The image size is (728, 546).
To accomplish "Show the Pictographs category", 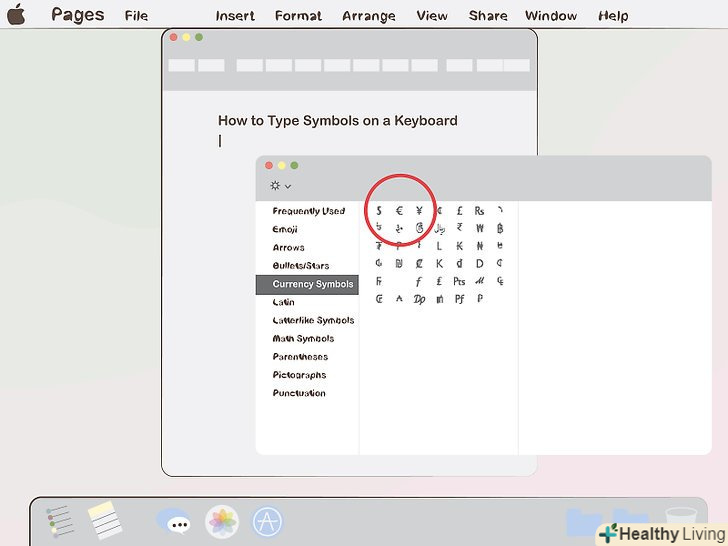I will tap(299, 375).
